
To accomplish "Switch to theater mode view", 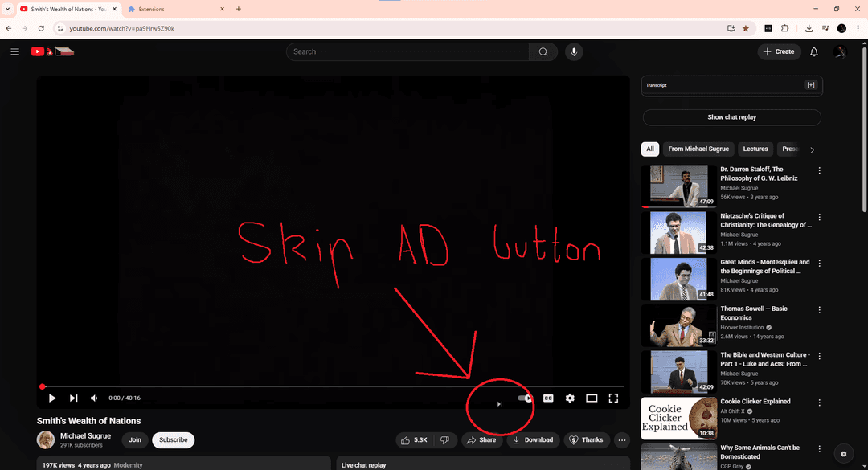I will [592, 398].
